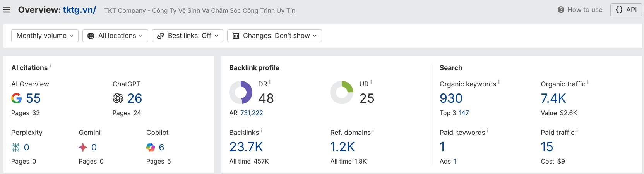Click the info icon beside AI citations
Image resolution: width=644 pixels, height=174 pixels.
pyautogui.click(x=50, y=66)
